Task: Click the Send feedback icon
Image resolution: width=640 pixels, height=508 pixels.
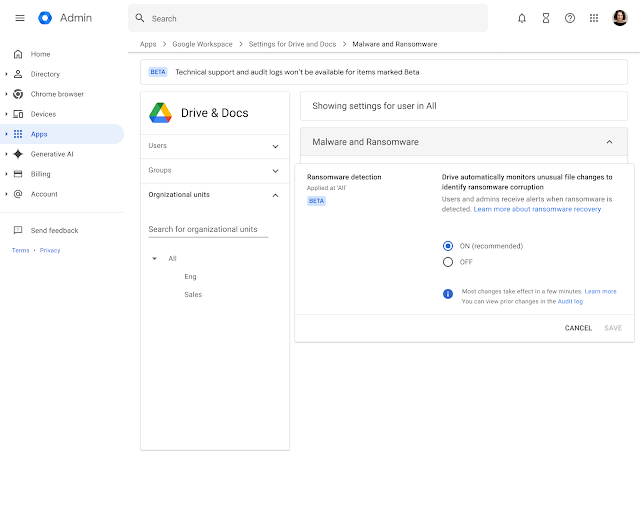Action: click(x=18, y=230)
